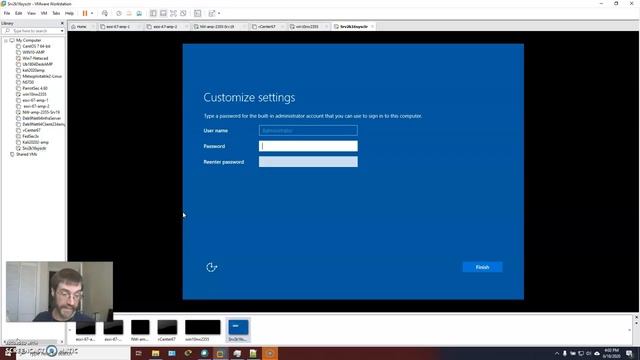This screenshot has height=360, width=640.
Task: Click the volume tray icon
Action: pyautogui.click(x=589, y=353)
